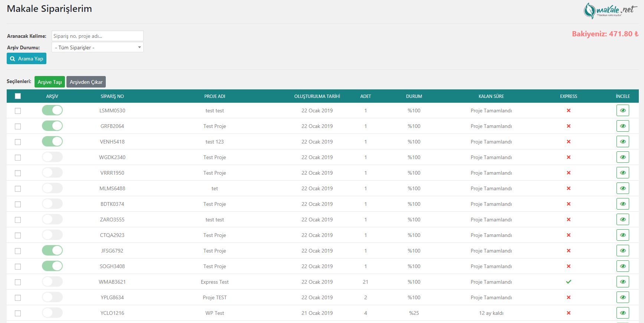Click red express X for GRFB2064
The height and width of the screenshot is (323, 644).
coord(568,126)
